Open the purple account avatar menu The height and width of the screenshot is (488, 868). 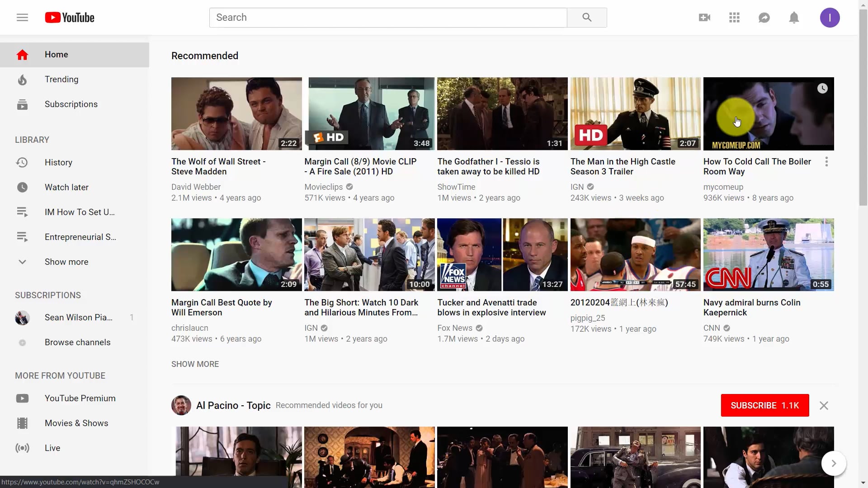pyautogui.click(x=830, y=18)
